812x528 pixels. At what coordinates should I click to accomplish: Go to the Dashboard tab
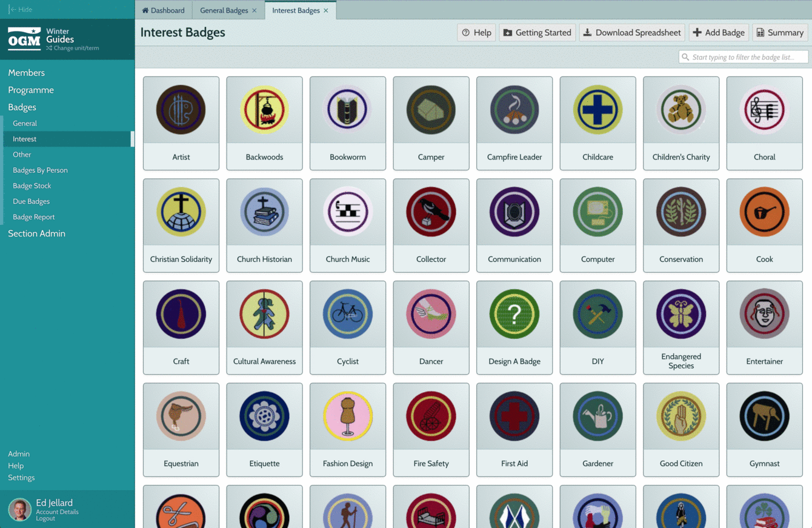pos(164,10)
